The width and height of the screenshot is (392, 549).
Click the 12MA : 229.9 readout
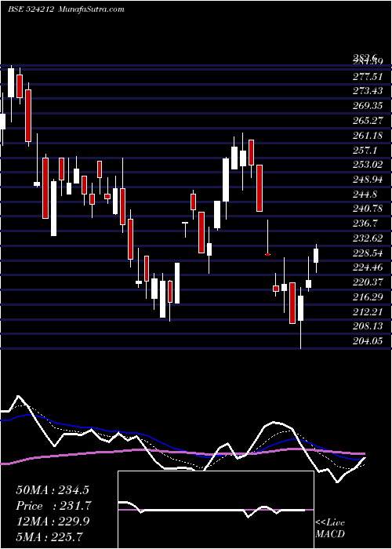coord(53,522)
